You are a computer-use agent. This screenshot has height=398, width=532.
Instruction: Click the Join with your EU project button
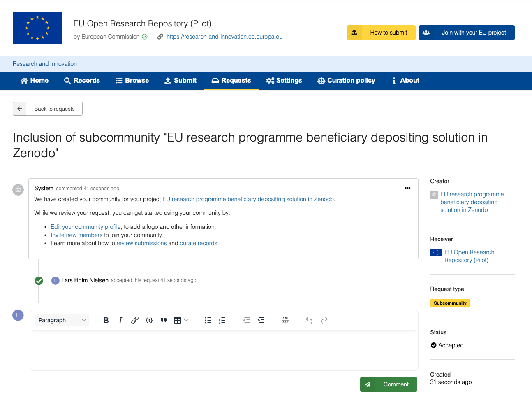[467, 33]
